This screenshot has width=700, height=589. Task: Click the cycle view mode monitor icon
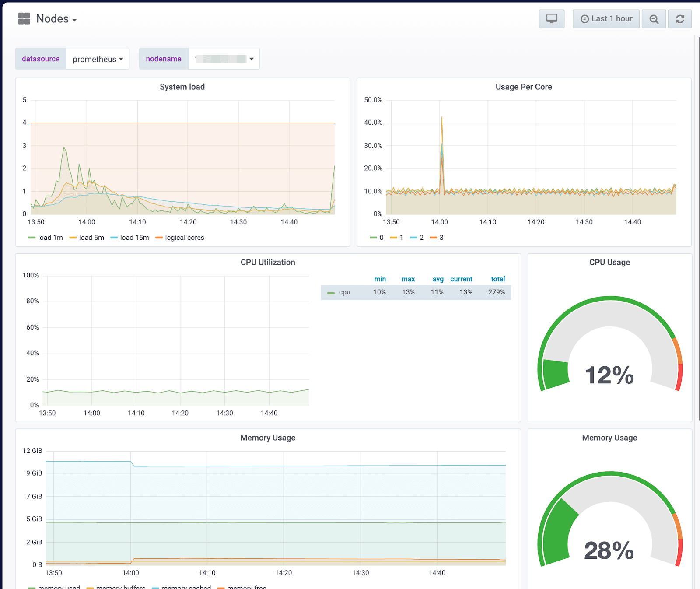[x=551, y=18]
